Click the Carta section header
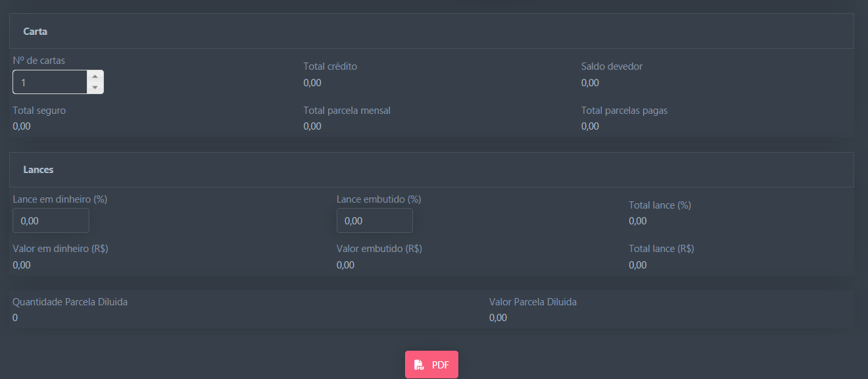This screenshot has width=868, height=379. tap(36, 32)
